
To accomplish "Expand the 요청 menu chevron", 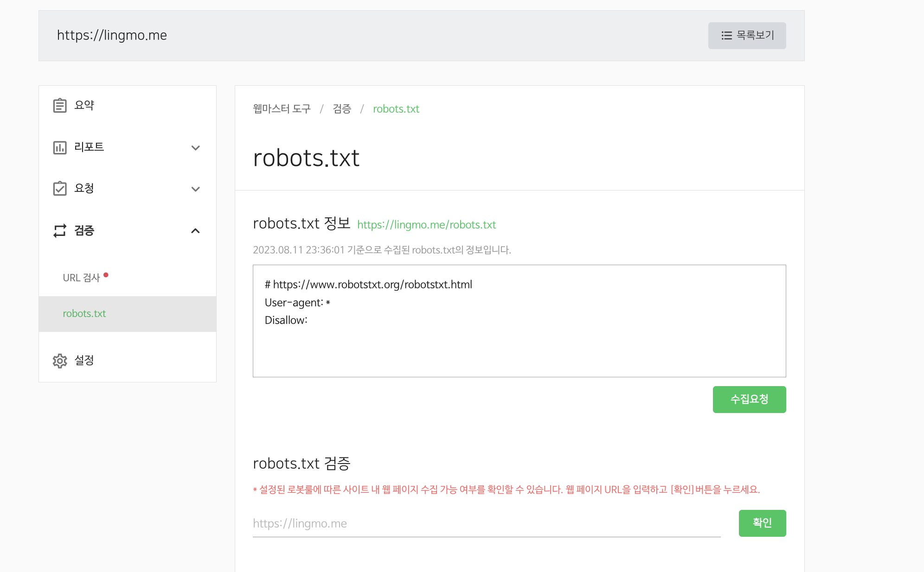I will (195, 189).
